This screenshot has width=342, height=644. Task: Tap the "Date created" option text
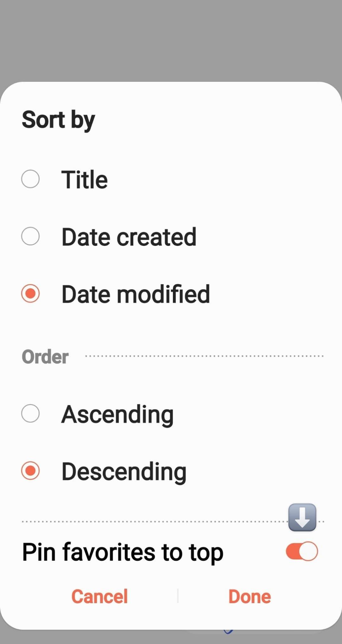pyautogui.click(x=129, y=237)
